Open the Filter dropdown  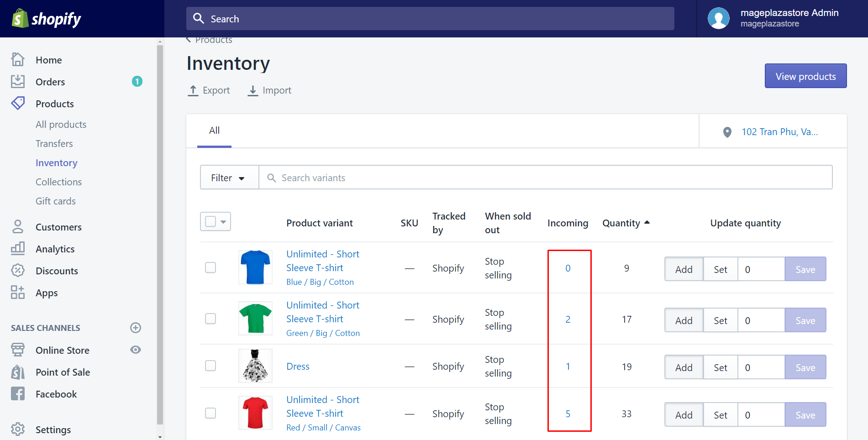(x=229, y=178)
